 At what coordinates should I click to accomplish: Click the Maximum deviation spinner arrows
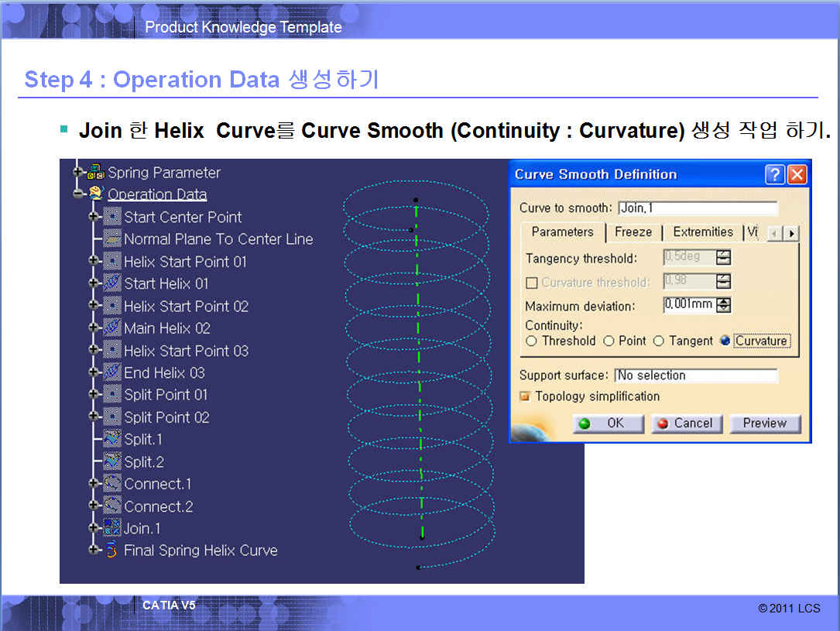pyautogui.click(x=724, y=305)
